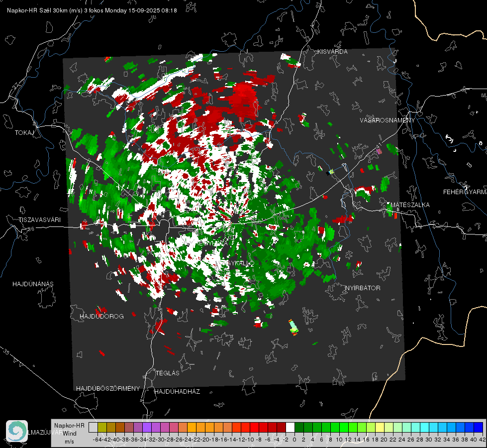Select the NYÍRBÁTOR label
The width and height of the screenshot is (487, 448).
click(x=363, y=288)
